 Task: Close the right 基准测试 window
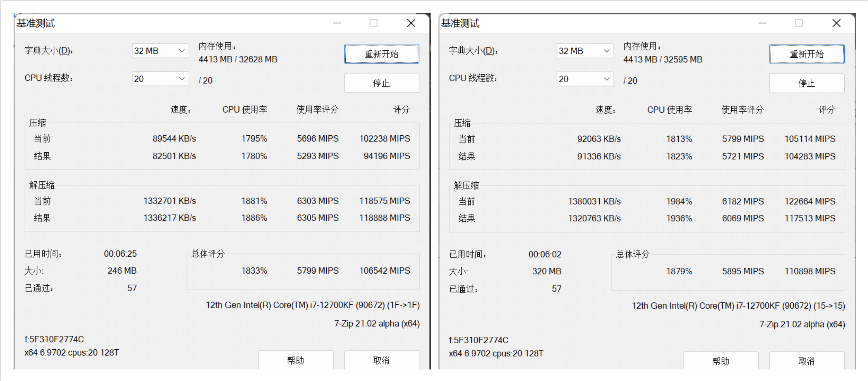pos(836,23)
